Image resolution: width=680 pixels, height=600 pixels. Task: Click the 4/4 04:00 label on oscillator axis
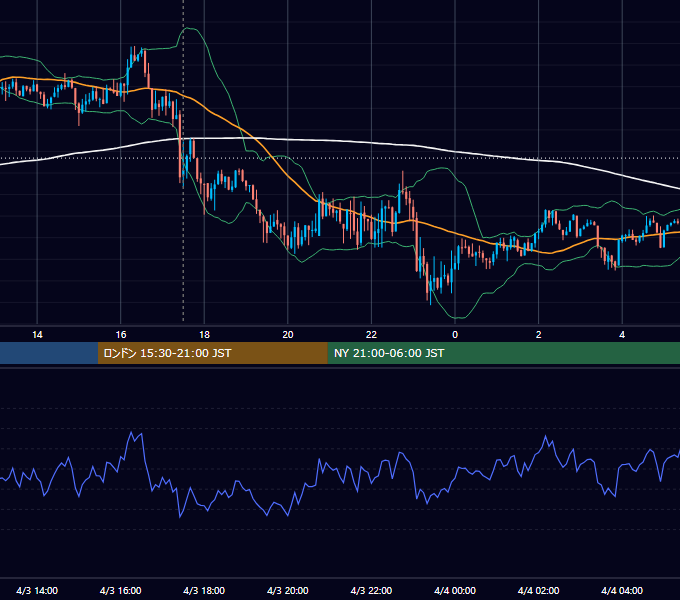pyautogui.click(x=622, y=590)
